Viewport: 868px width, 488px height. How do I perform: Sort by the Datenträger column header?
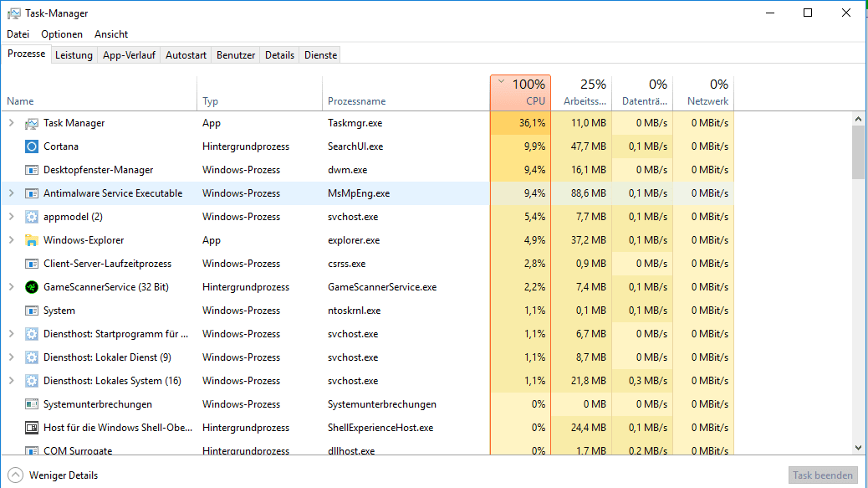[642, 93]
